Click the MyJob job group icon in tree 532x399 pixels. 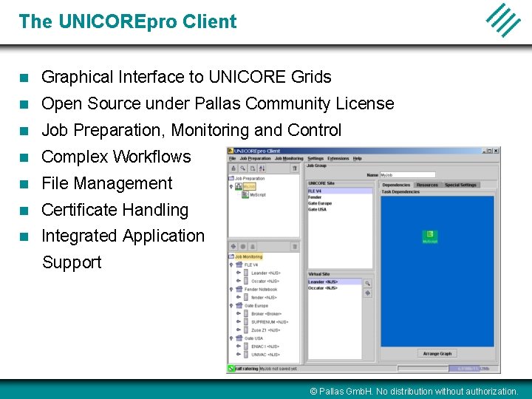239,186
